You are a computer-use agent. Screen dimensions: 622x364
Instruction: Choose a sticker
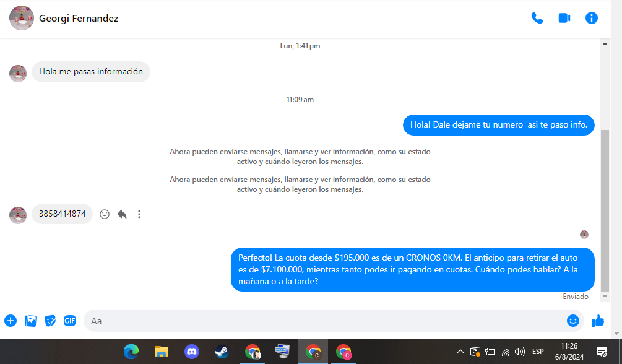(50, 321)
